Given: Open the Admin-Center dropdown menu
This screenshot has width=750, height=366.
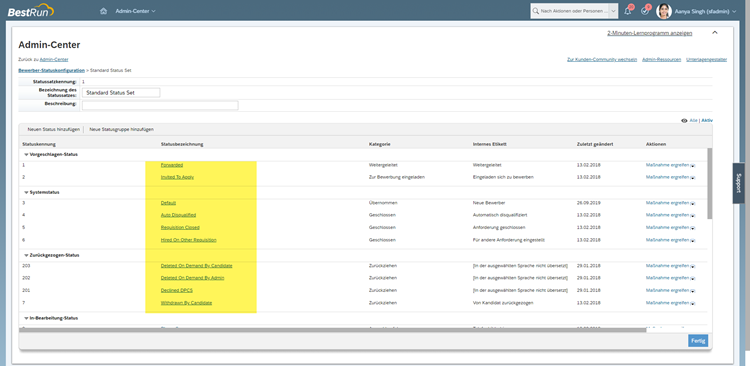Looking at the screenshot, I should click(x=135, y=11).
